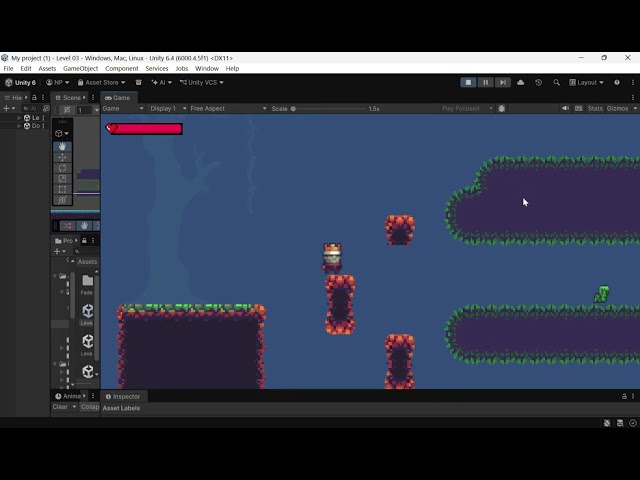Stop play mode with the stop button

pos(468,82)
